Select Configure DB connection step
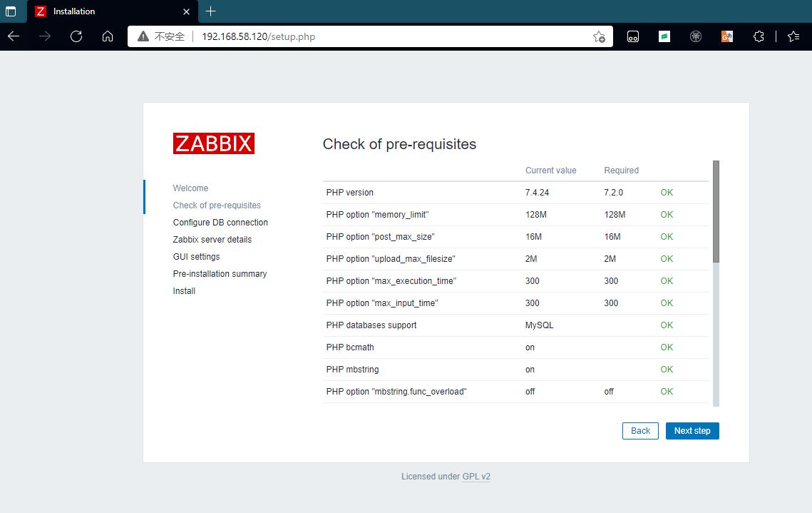 coord(220,223)
